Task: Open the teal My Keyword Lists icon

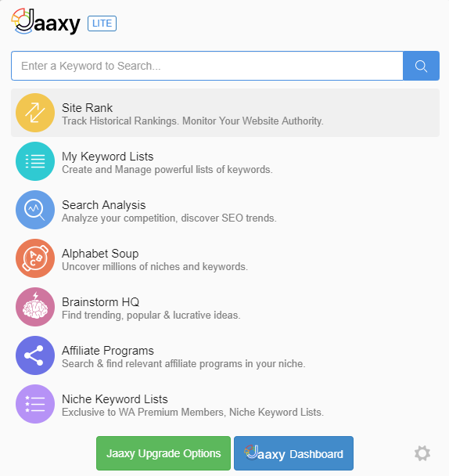Action: pyautogui.click(x=35, y=161)
